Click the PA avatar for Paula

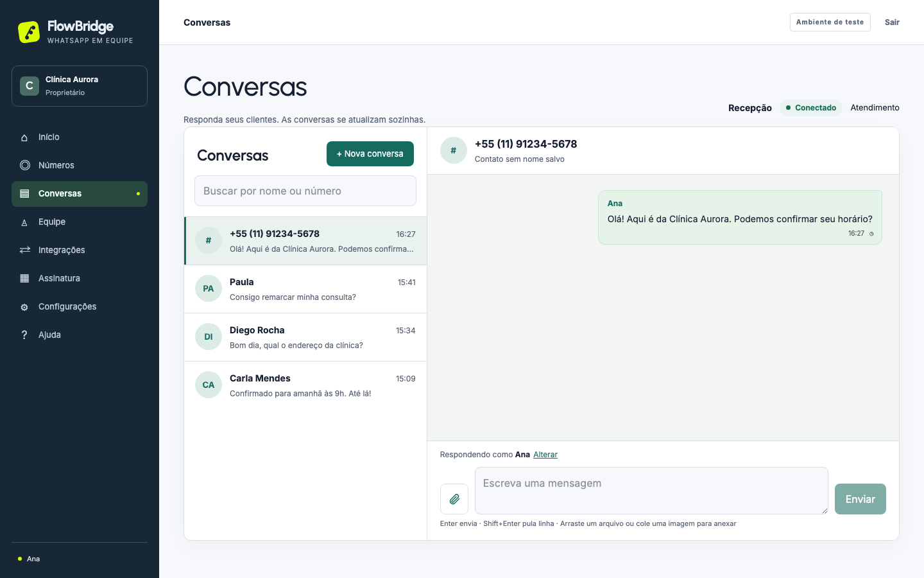(x=209, y=288)
